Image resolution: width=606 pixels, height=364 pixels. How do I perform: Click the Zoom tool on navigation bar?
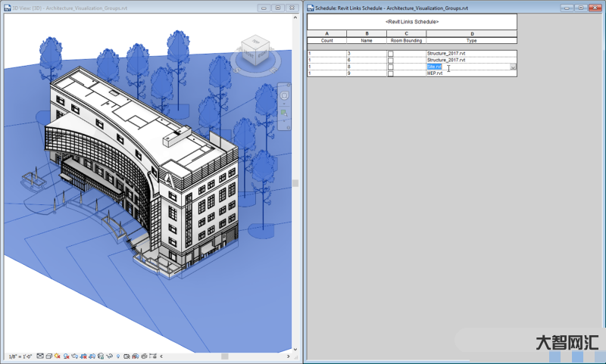pos(284,114)
